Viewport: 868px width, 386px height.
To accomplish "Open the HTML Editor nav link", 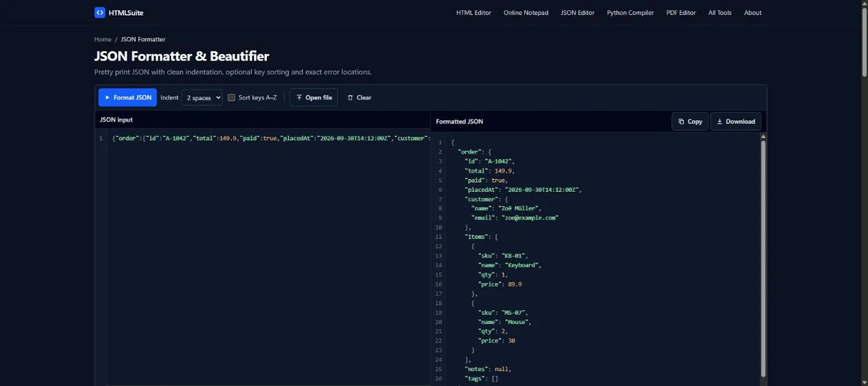I will coord(474,12).
